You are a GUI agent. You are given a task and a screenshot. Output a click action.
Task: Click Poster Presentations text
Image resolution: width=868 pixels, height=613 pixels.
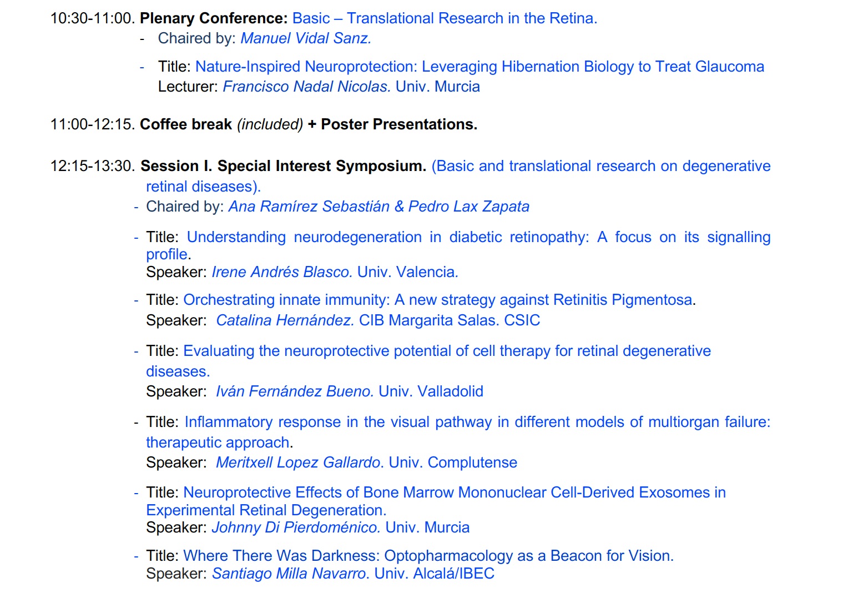399,124
